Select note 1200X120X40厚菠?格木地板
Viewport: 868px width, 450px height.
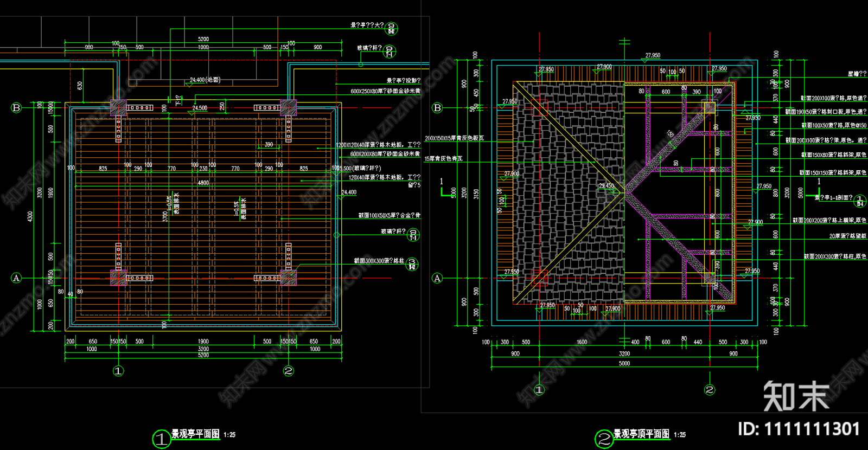tap(378, 145)
